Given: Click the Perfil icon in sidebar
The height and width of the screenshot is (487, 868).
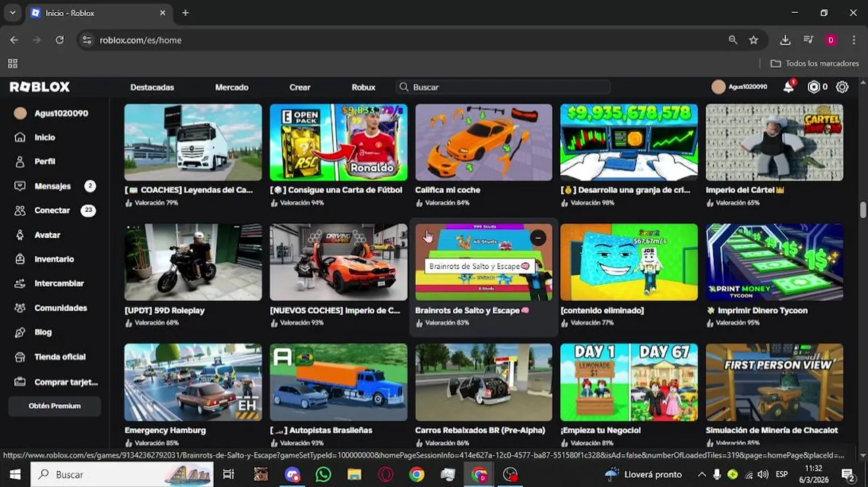Looking at the screenshot, I should (x=20, y=162).
